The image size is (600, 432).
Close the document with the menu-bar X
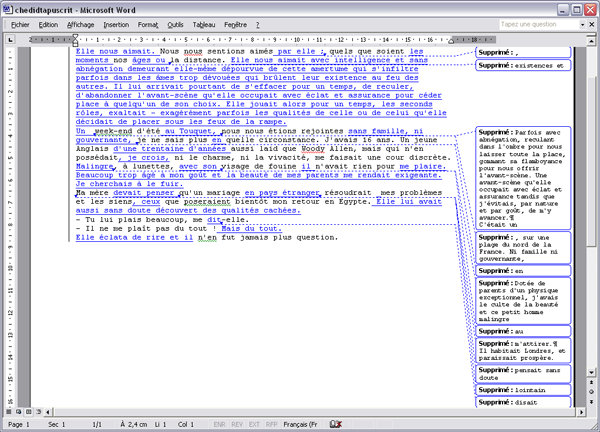[592, 24]
